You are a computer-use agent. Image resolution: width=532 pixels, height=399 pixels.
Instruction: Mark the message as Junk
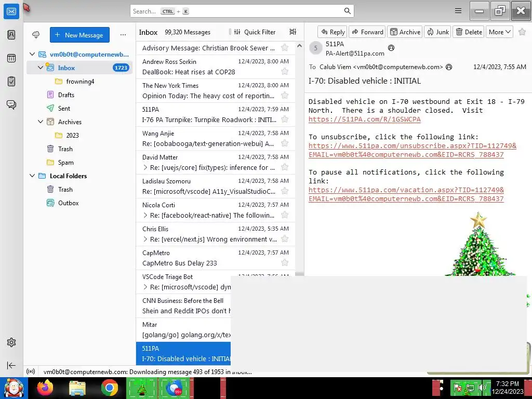coord(437,32)
